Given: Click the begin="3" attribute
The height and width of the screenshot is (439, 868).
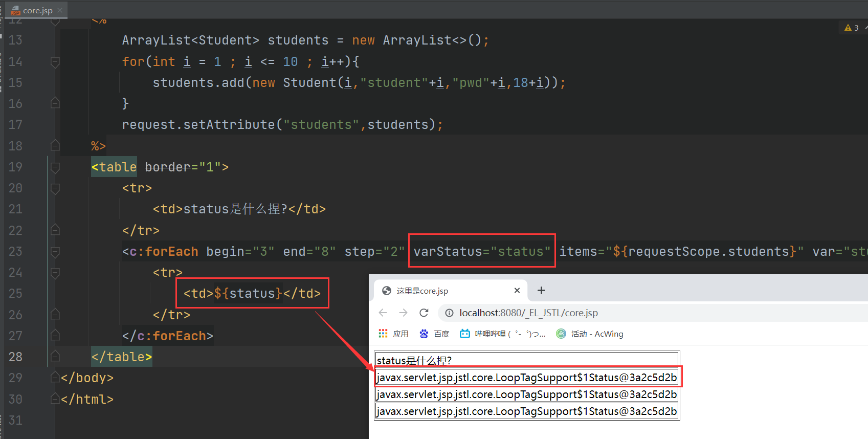Looking at the screenshot, I should pos(240,251).
